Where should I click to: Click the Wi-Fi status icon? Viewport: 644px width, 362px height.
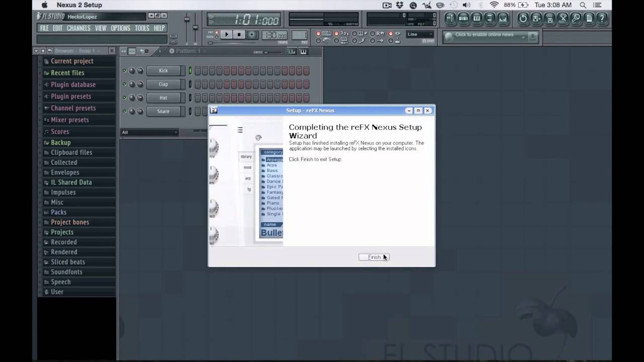click(494, 5)
